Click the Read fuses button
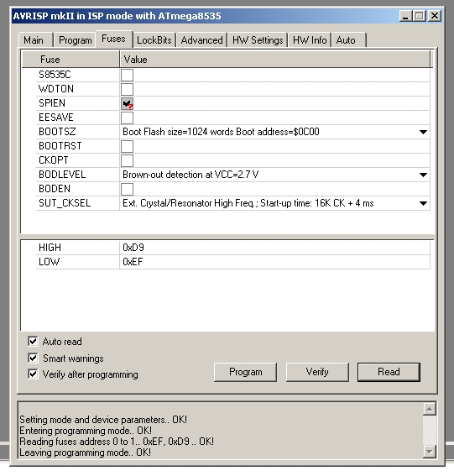The image size is (454, 476). [389, 372]
